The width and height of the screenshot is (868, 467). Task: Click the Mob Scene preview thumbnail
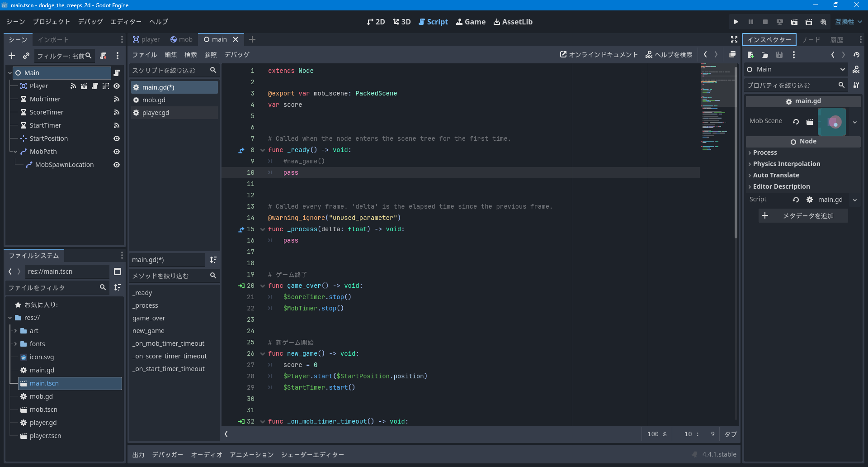[832, 121]
